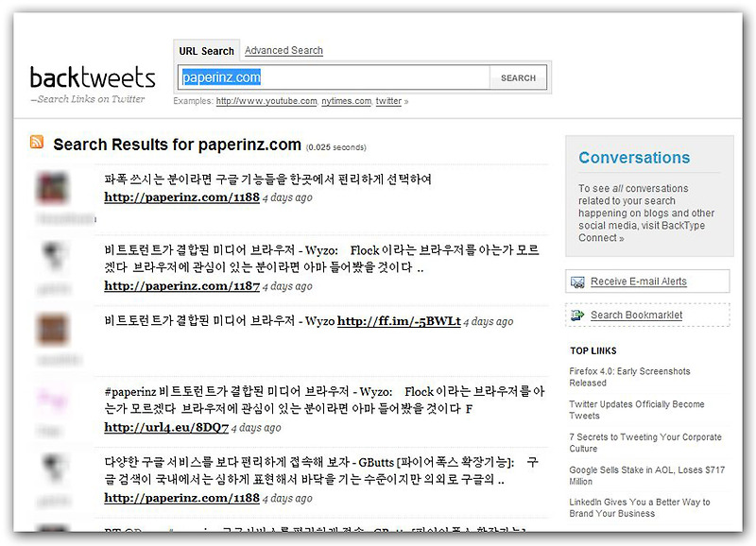Click the BackType Connect conversations text
The height and width of the screenshot is (546, 756).
[646, 213]
